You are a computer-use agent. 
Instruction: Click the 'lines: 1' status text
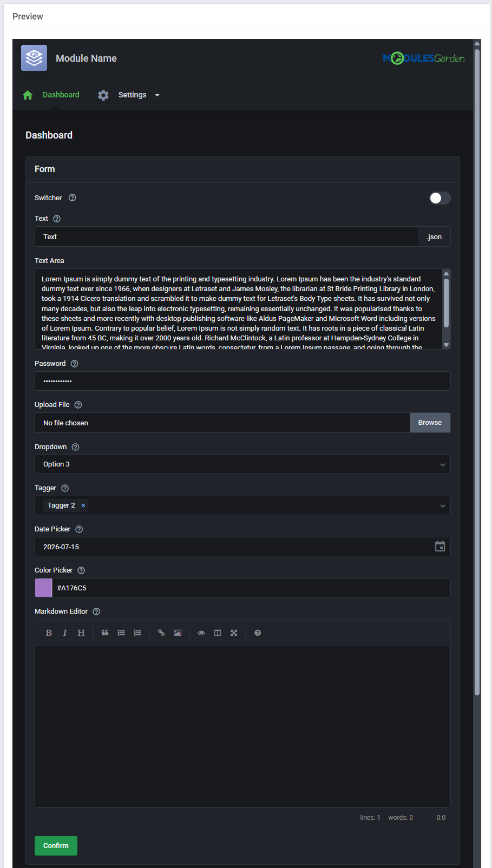point(370,818)
